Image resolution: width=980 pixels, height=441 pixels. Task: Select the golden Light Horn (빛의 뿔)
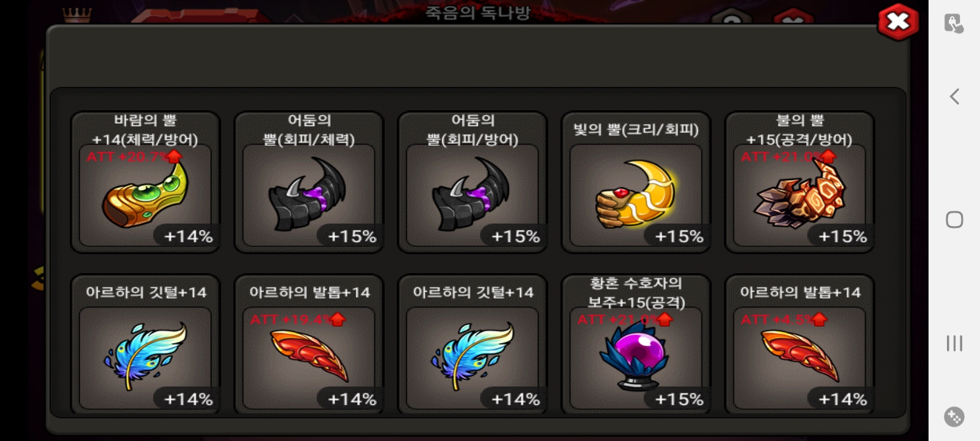[636, 182]
